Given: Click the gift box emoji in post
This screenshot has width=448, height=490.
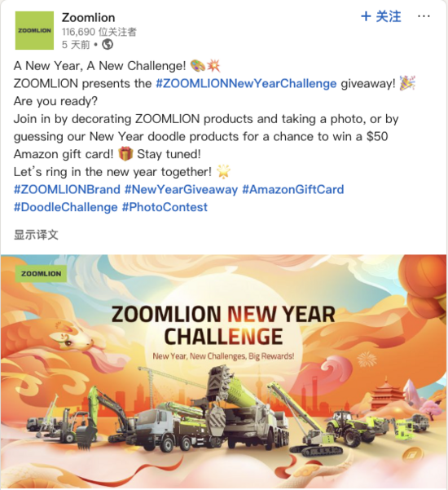Looking at the screenshot, I should pyautogui.click(x=125, y=154).
